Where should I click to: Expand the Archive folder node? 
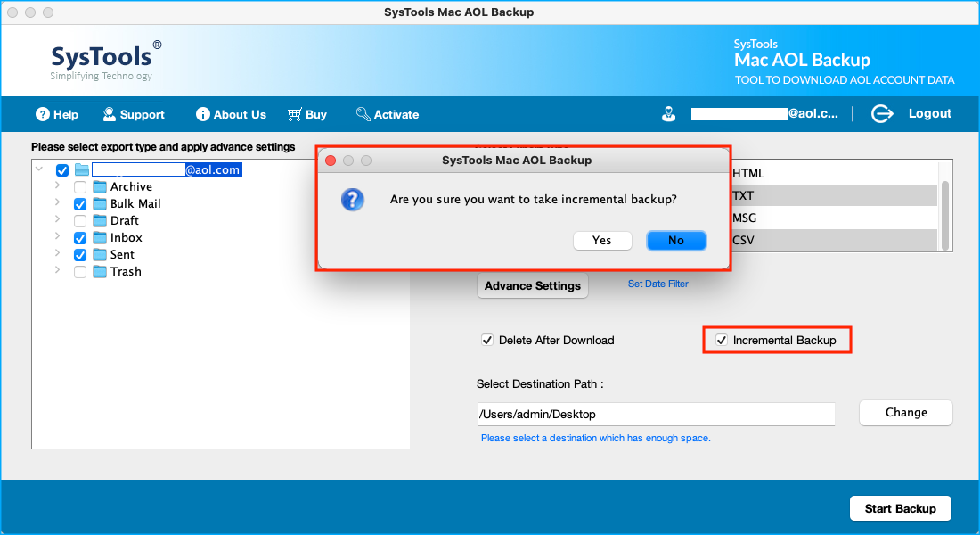pyautogui.click(x=58, y=185)
